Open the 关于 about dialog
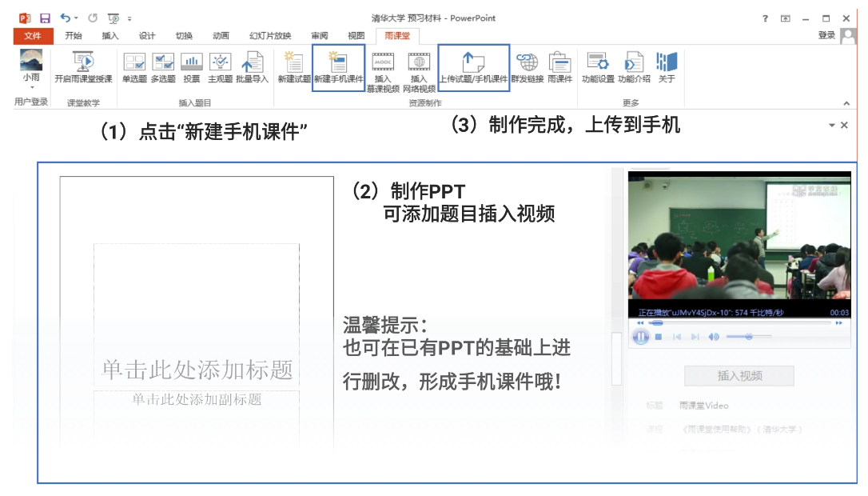Image resolution: width=868 pixels, height=496 pixels. [x=667, y=67]
